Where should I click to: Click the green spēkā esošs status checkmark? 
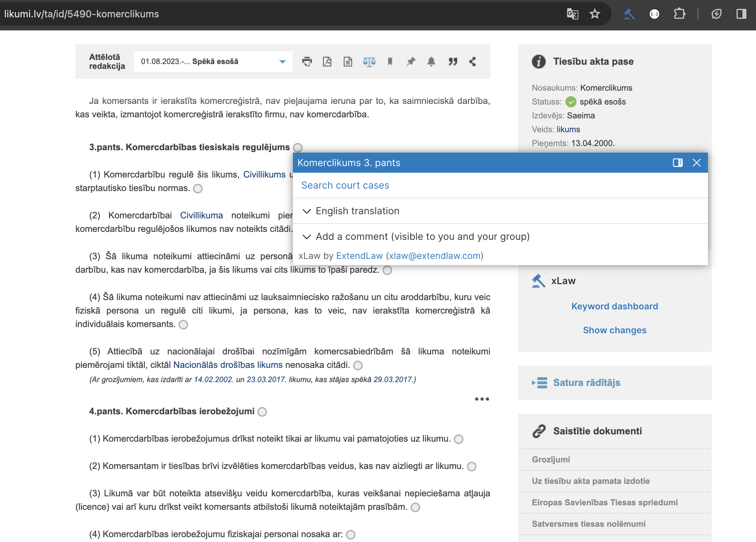(571, 102)
